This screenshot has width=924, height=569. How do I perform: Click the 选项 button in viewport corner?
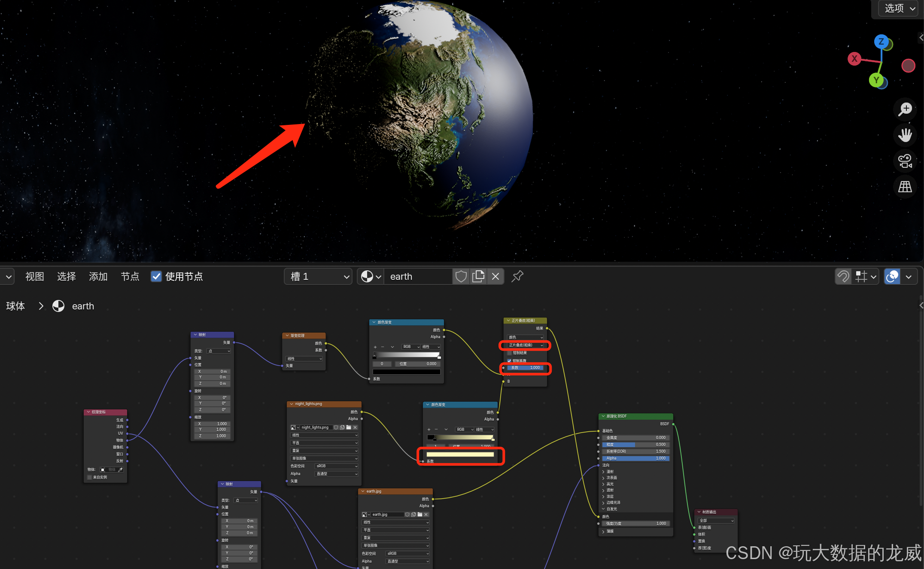[899, 8]
